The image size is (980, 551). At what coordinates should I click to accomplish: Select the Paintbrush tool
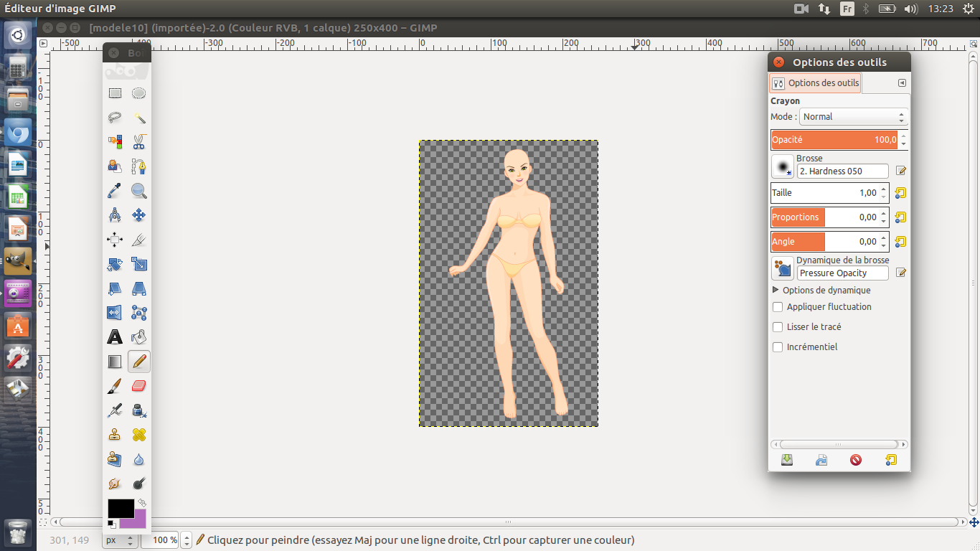click(x=115, y=386)
